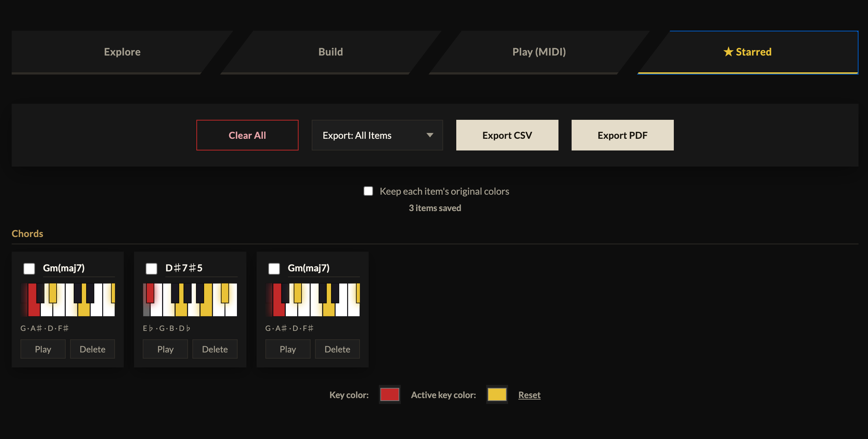Open the Export: All Items dropdown

point(377,135)
